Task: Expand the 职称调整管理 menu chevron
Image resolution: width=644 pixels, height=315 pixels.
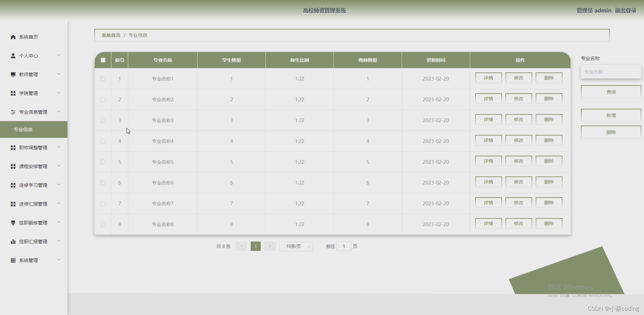Action: [59, 147]
